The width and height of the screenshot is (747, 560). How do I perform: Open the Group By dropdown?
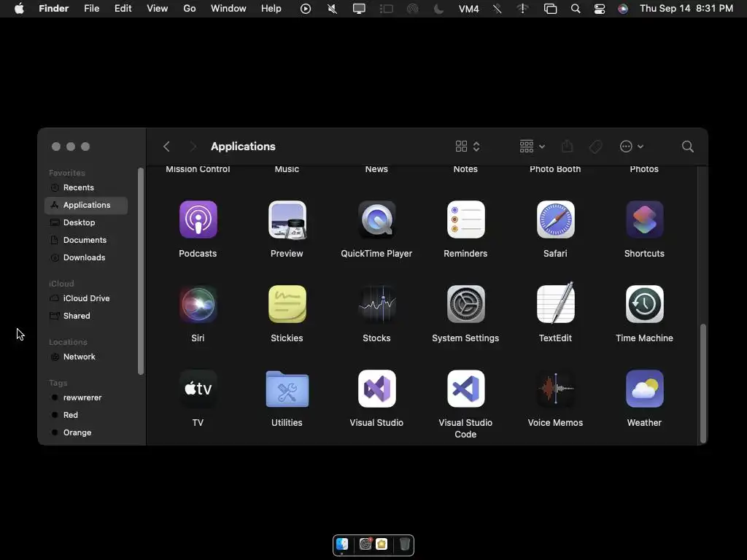[532, 147]
